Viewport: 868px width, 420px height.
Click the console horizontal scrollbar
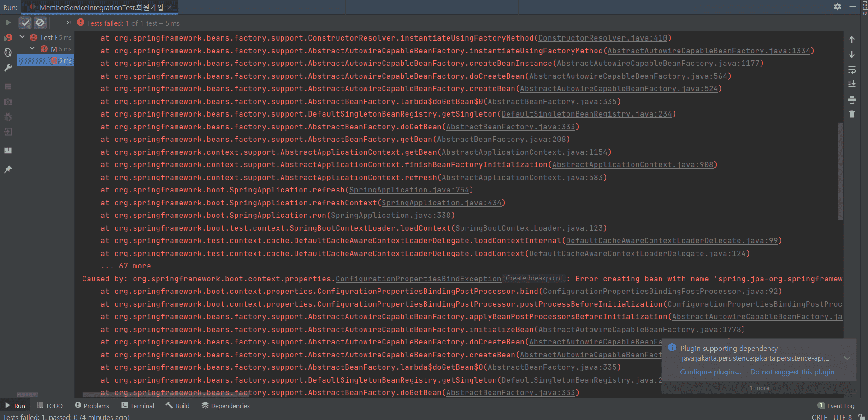coord(166,395)
